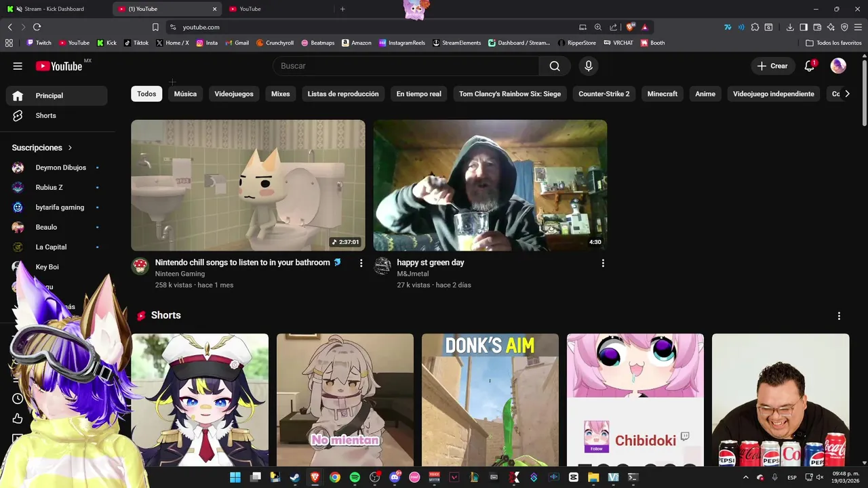The width and height of the screenshot is (868, 488).
Task: Select the Mixes filter chip
Action: 281,94
